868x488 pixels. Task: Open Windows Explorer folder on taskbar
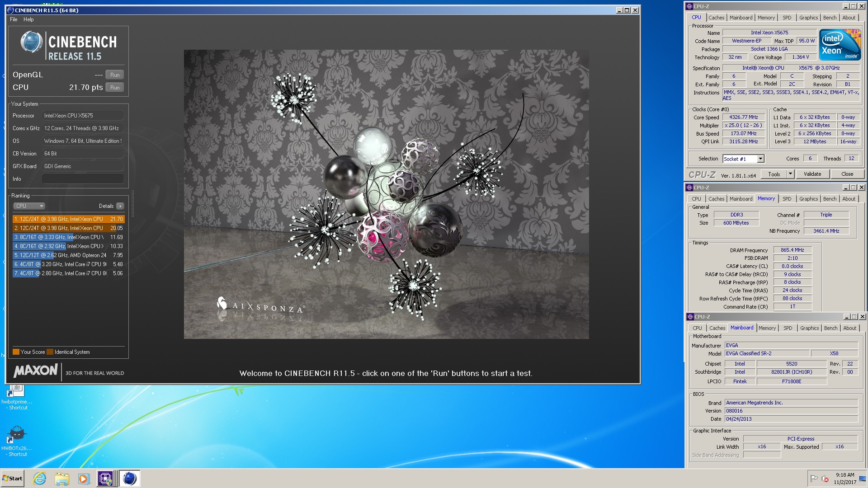[62, 479]
